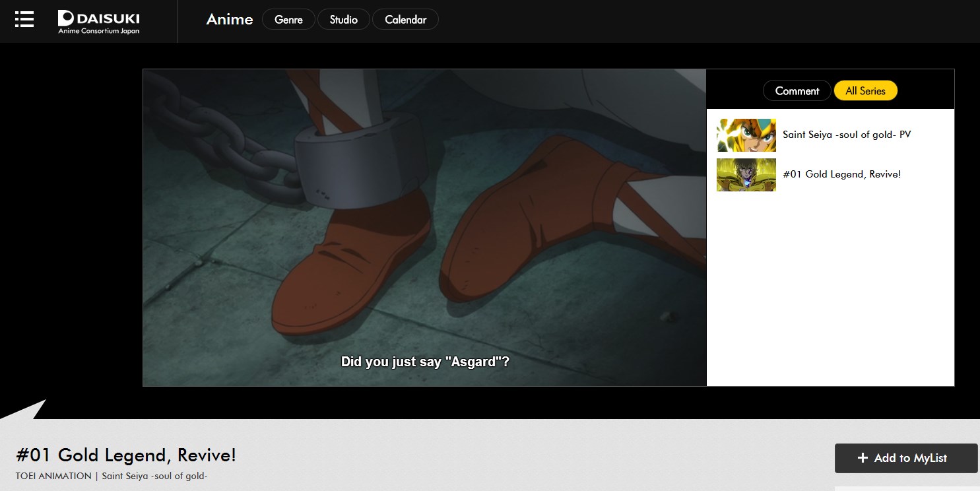Open the Calendar page
Viewport: 980px width, 491px height.
point(405,20)
